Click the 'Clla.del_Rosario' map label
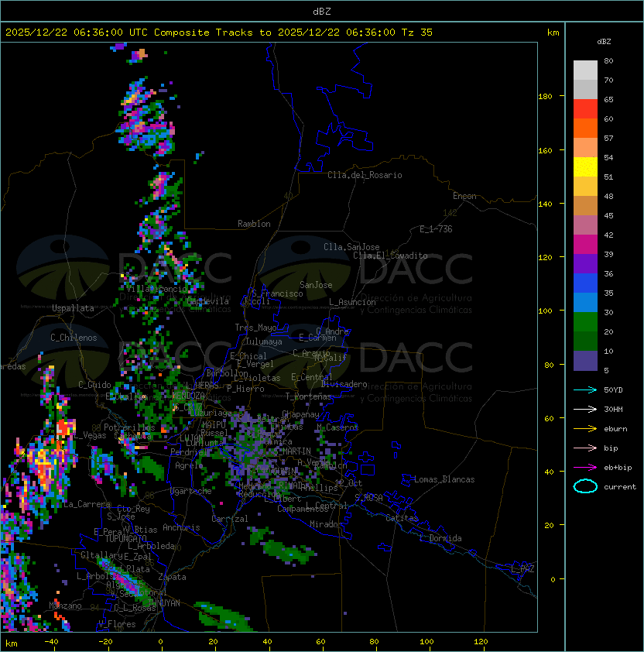 (365, 175)
